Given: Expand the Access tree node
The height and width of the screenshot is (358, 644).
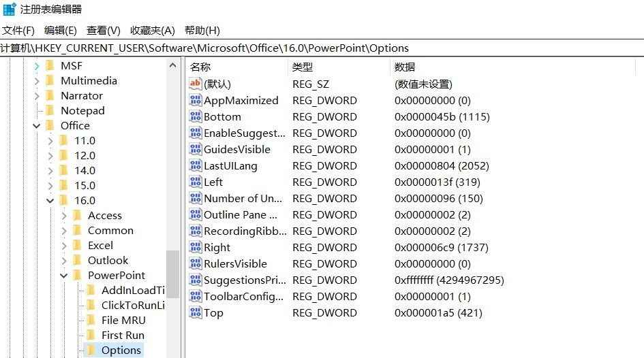Looking at the screenshot, I should 63,216.
